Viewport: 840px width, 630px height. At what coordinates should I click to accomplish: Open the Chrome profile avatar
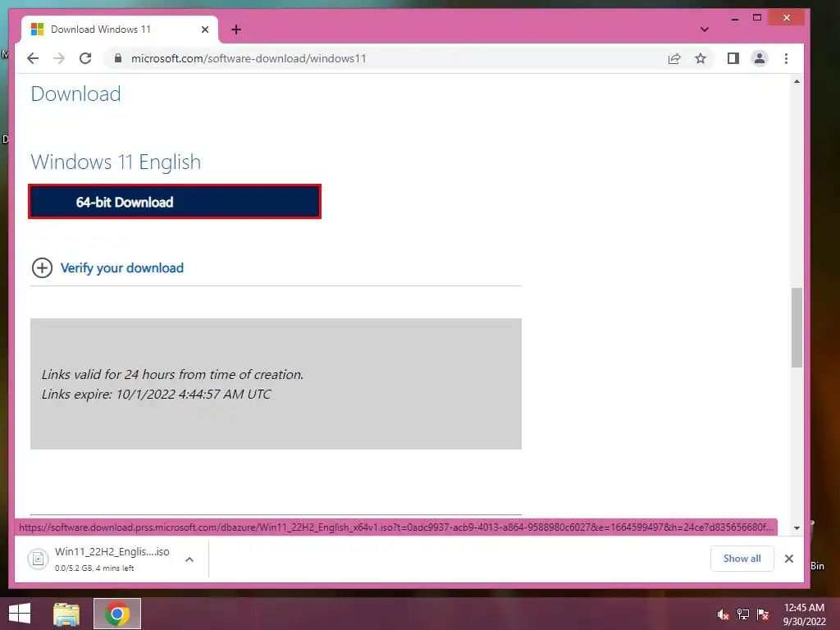[759, 58]
